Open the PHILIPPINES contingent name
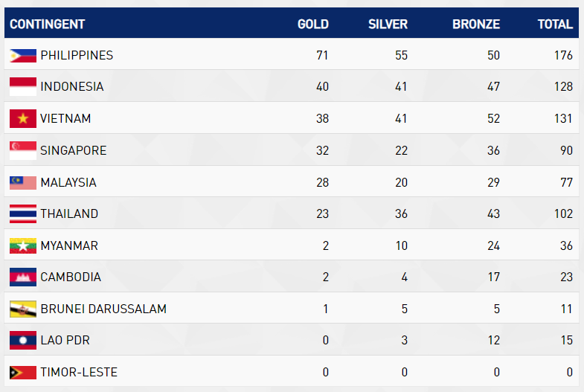This screenshot has height=392, width=584. [x=77, y=56]
